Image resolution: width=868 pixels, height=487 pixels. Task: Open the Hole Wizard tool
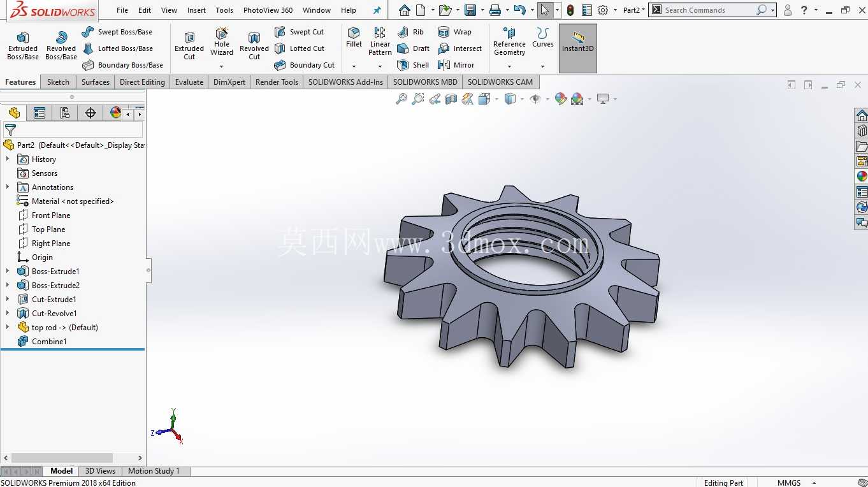tap(222, 42)
